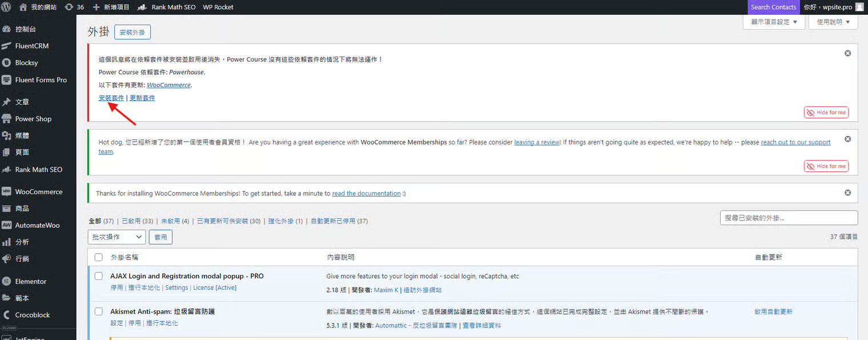Select the 自動更新已停用 (37) filter
Viewport: 868px width, 340px height.
[x=339, y=221]
